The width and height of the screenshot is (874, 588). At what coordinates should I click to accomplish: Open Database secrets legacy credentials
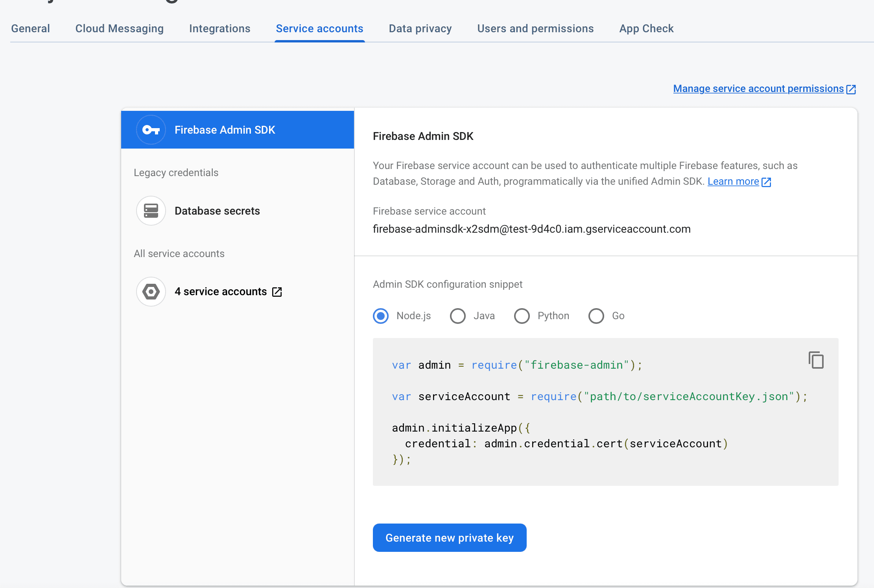[x=217, y=211]
